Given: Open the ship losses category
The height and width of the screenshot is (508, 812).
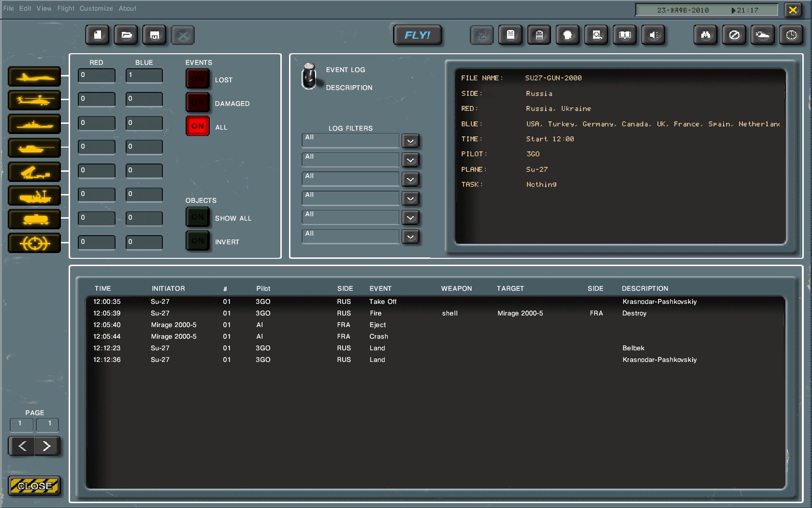Looking at the screenshot, I should point(34,124).
